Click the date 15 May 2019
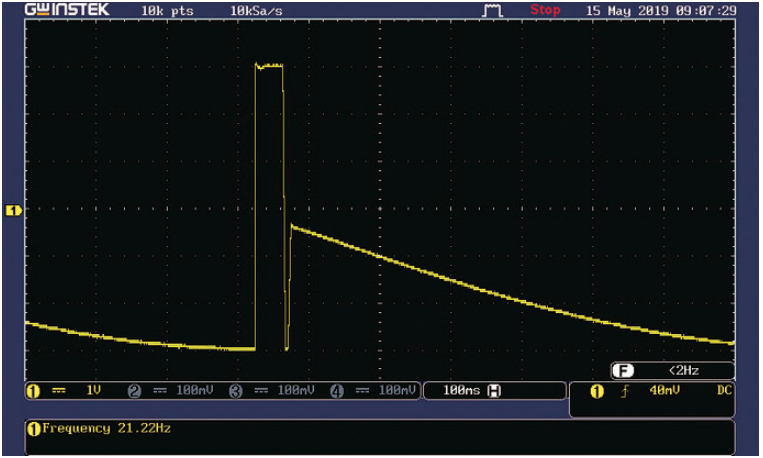The width and height of the screenshot is (763, 458). 627,10
